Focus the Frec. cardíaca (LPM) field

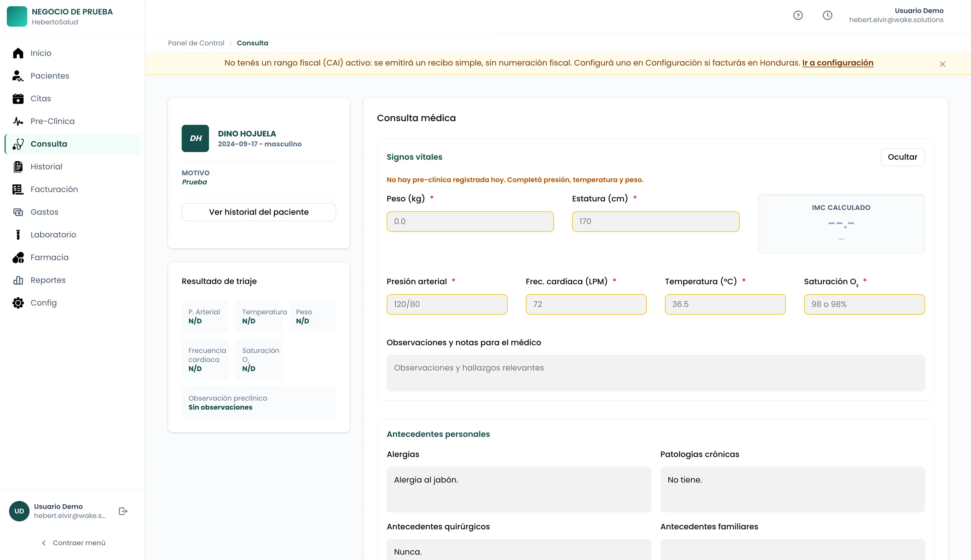(x=586, y=304)
